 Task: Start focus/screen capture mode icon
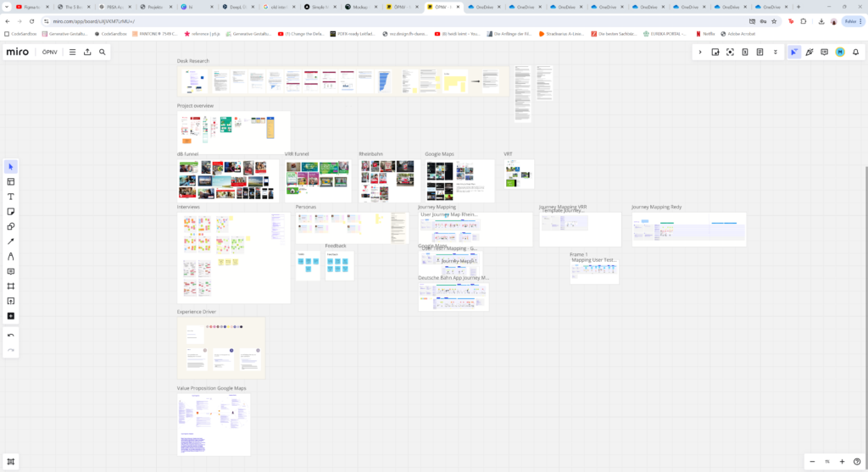coord(730,52)
